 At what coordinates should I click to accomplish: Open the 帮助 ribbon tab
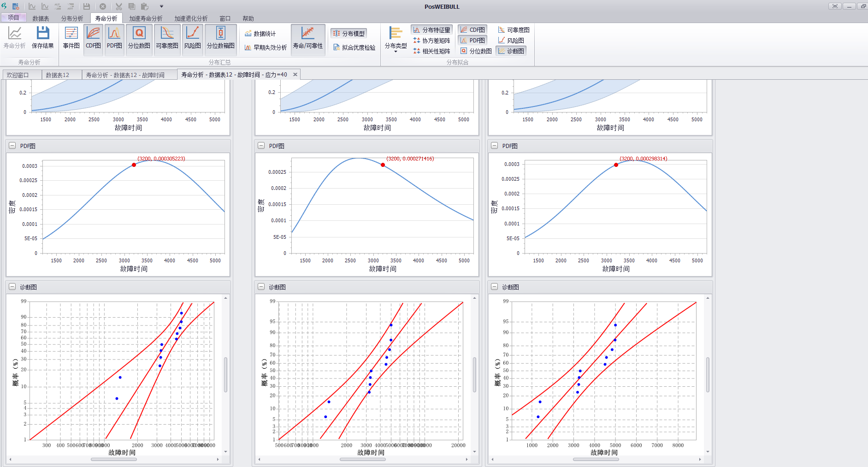pos(248,18)
